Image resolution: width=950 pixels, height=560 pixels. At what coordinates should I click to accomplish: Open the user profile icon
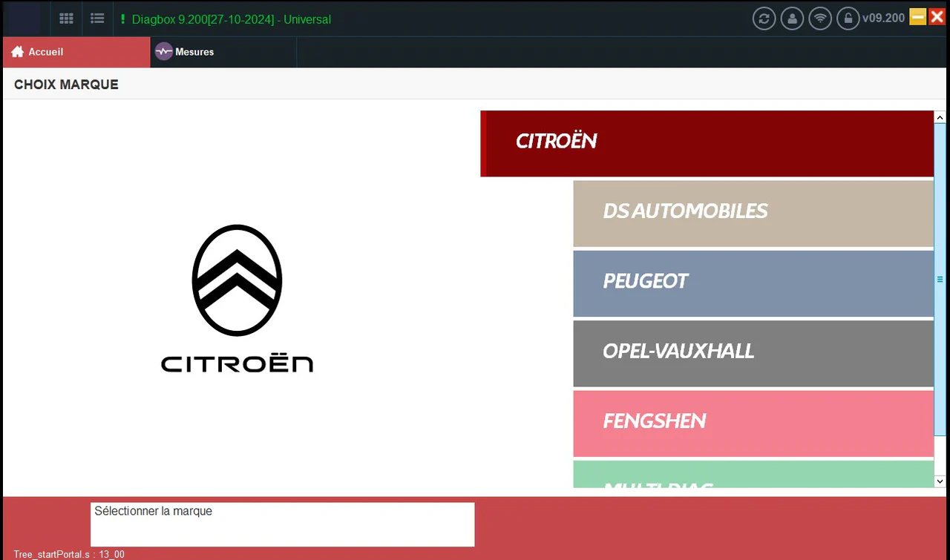pyautogui.click(x=792, y=19)
